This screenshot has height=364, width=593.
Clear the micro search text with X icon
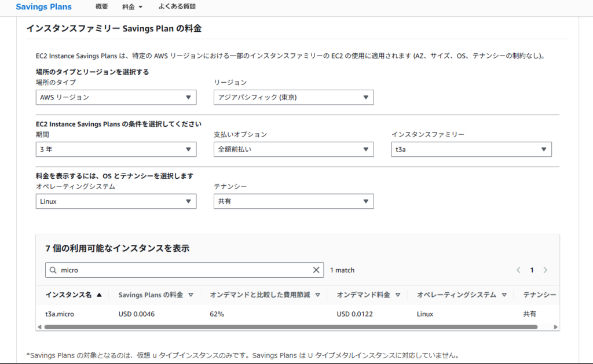(x=316, y=270)
